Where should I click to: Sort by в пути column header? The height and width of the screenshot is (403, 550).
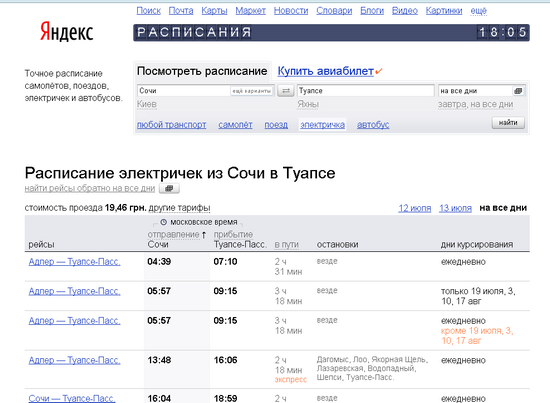[287, 244]
